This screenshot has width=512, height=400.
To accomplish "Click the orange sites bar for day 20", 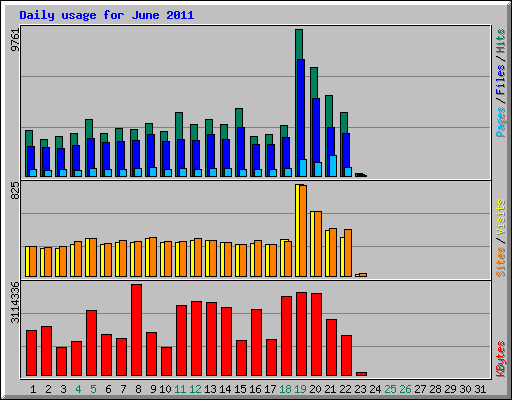I will [x=318, y=244].
